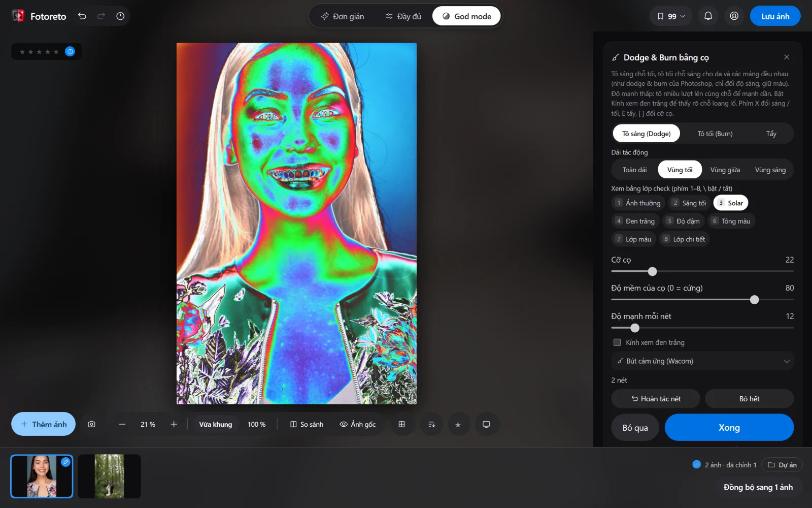The height and width of the screenshot is (508, 812).
Task: Toggle the 'Ảnh gốc' original view
Action: [358, 424]
